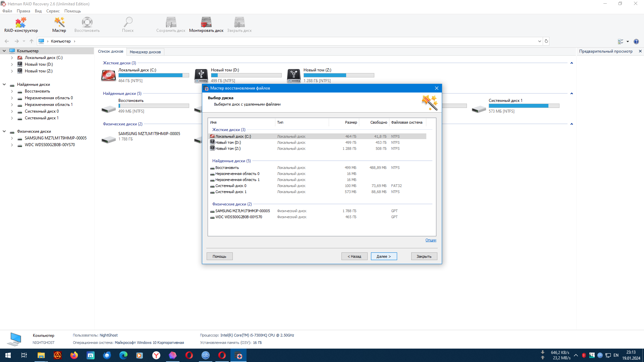The height and width of the screenshot is (362, 644).
Task: Collapse the Найденные диски tree node
Action: click(4, 84)
